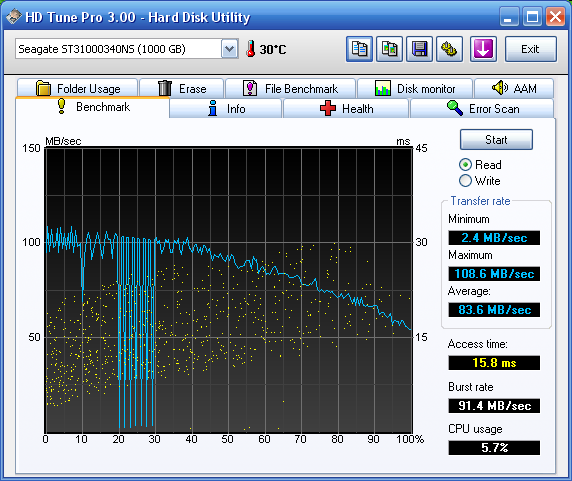572x481 pixels.
Task: Click the copy text to clipboard icon
Action: [359, 49]
